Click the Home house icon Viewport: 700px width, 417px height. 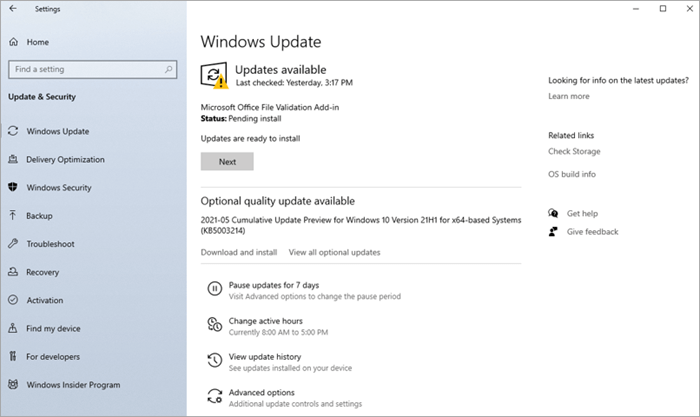click(14, 42)
